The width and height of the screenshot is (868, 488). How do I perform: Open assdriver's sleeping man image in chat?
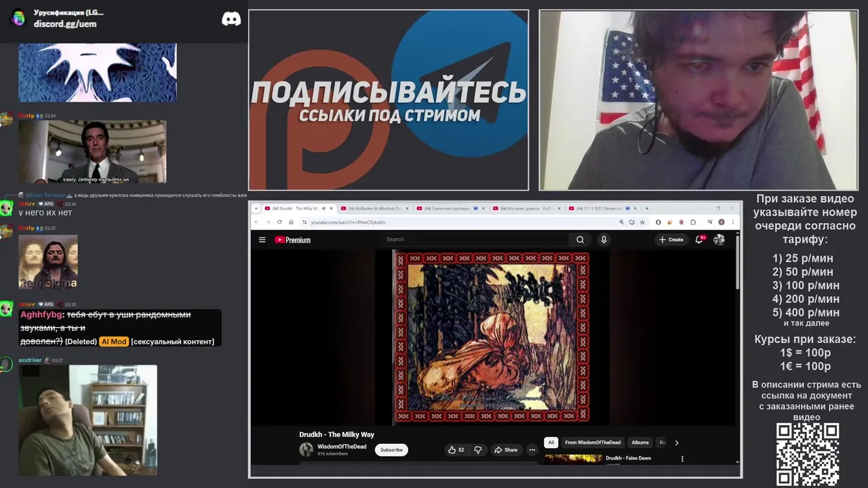click(x=87, y=420)
